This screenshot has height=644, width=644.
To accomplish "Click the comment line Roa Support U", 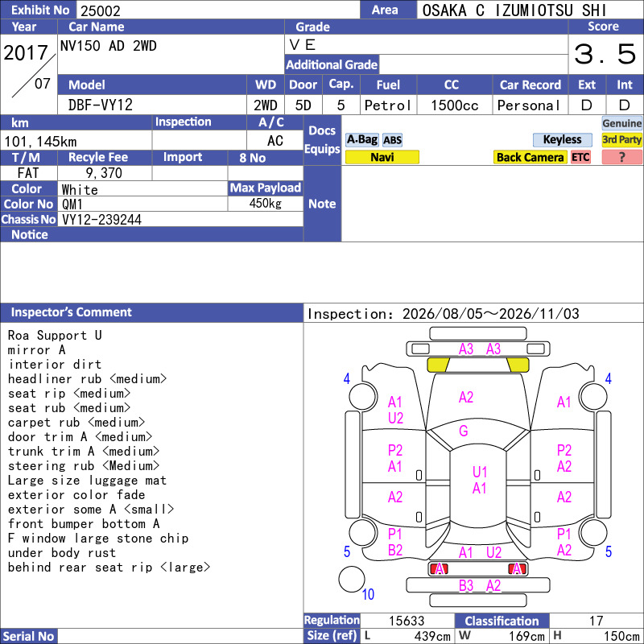I will tap(55, 335).
